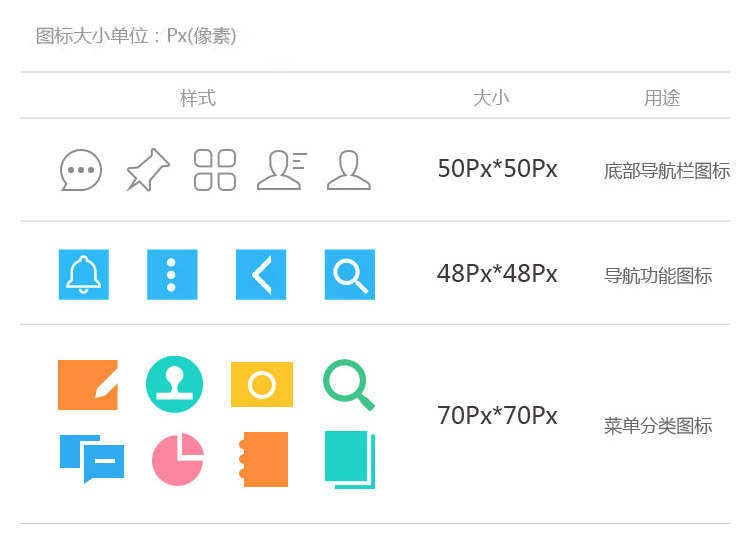Click the blue back chevron icon
The height and width of the screenshot is (548, 750).
pos(261,274)
